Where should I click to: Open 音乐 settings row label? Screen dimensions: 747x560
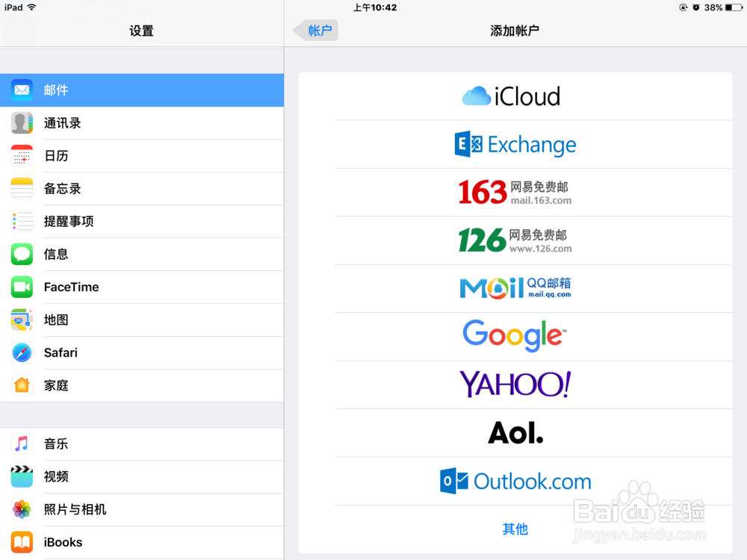tap(56, 444)
